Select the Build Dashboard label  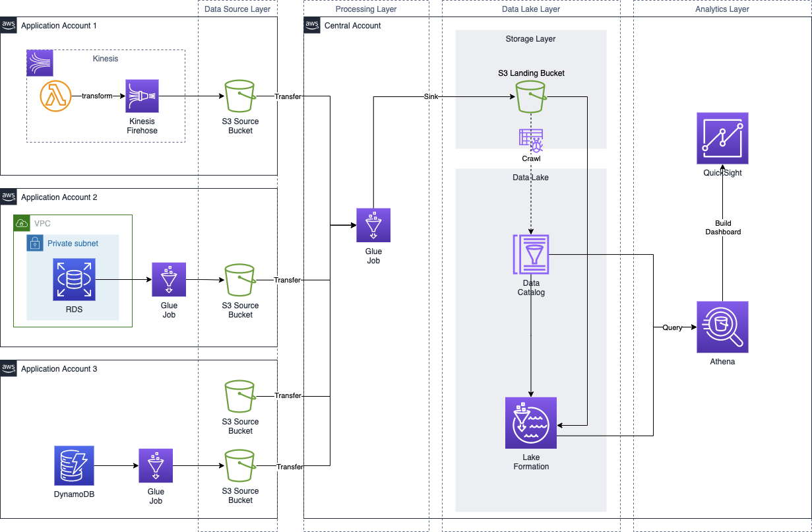pos(723,227)
